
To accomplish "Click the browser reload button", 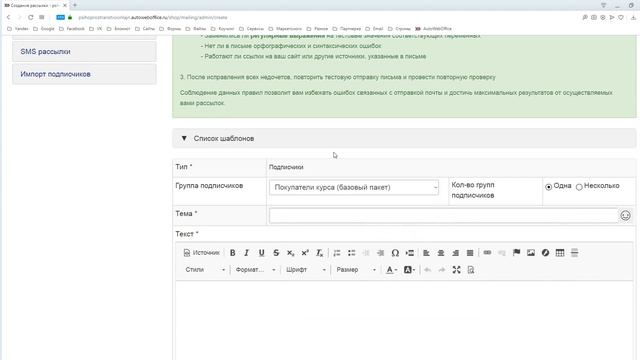I will (x=31, y=17).
